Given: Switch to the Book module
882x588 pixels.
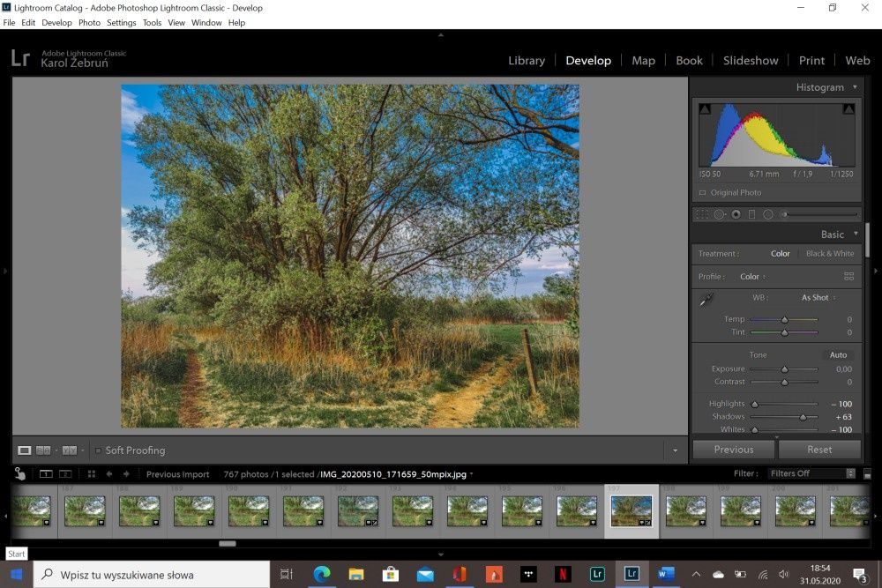Looking at the screenshot, I should point(689,60).
